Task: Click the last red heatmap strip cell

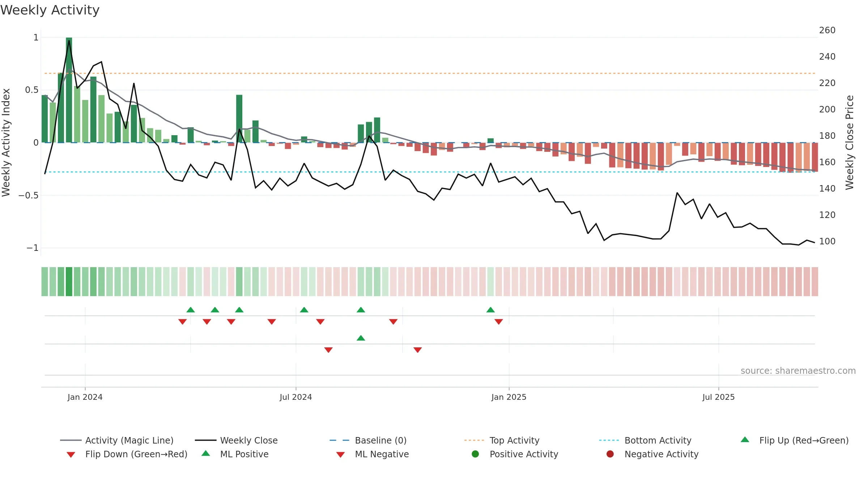Action: pyautogui.click(x=815, y=282)
